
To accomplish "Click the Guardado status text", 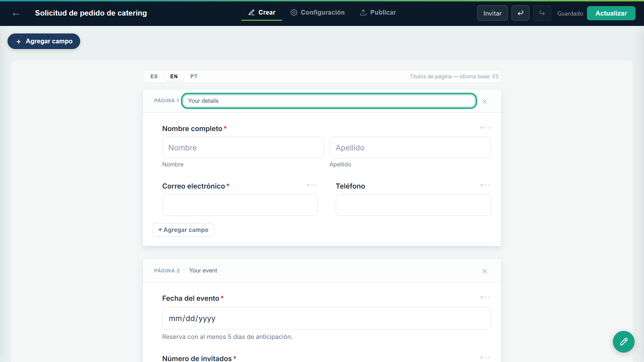I will click(x=570, y=13).
